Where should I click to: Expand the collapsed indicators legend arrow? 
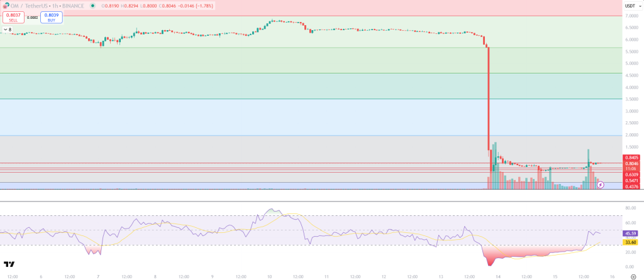coord(4,30)
